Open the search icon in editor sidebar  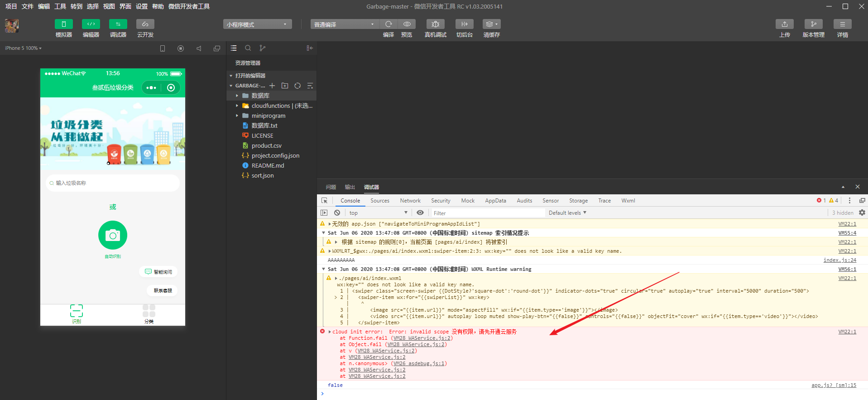[248, 48]
